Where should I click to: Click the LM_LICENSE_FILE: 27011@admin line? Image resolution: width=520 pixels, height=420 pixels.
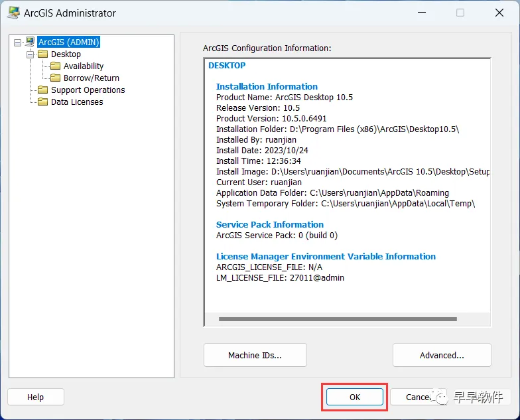point(280,277)
